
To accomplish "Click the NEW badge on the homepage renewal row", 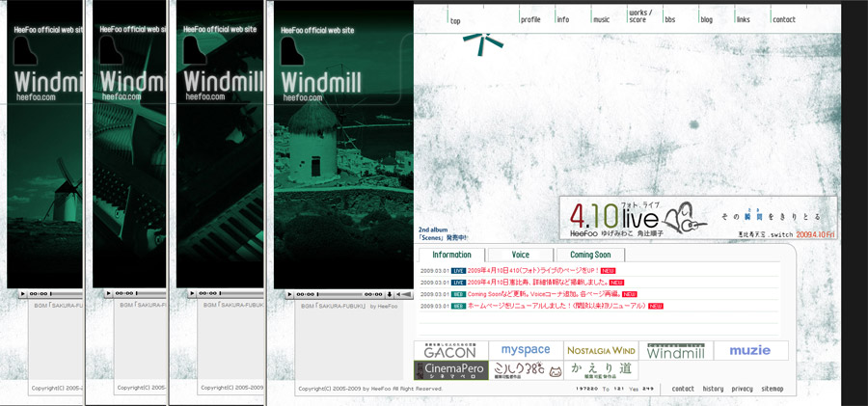I will point(656,306).
